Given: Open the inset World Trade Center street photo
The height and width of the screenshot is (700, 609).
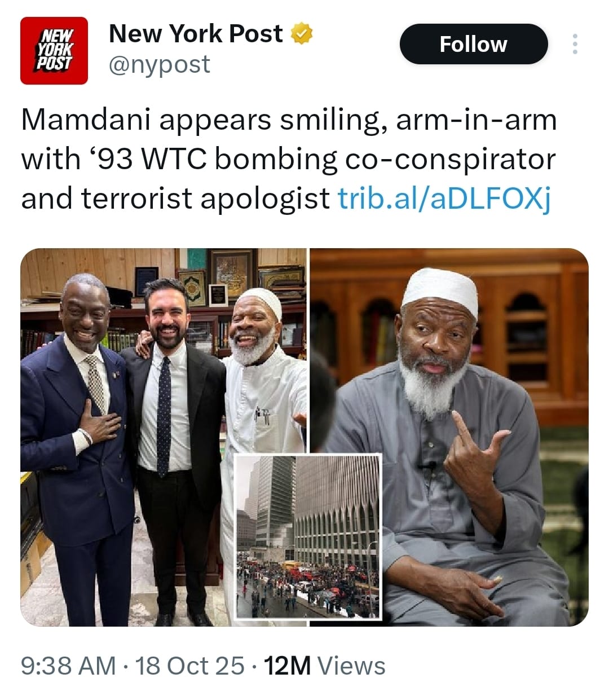Looking at the screenshot, I should (308, 536).
